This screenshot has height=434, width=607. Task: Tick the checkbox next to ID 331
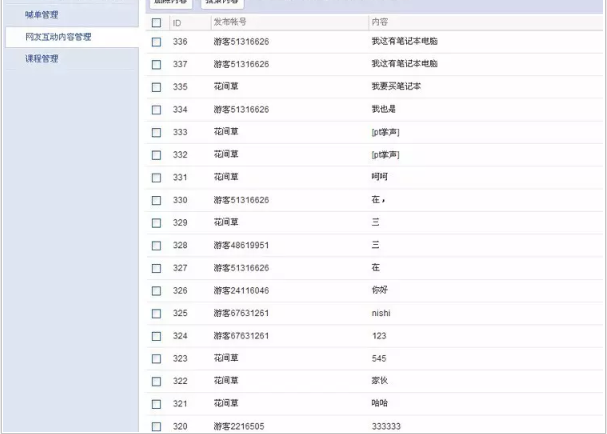coord(156,178)
